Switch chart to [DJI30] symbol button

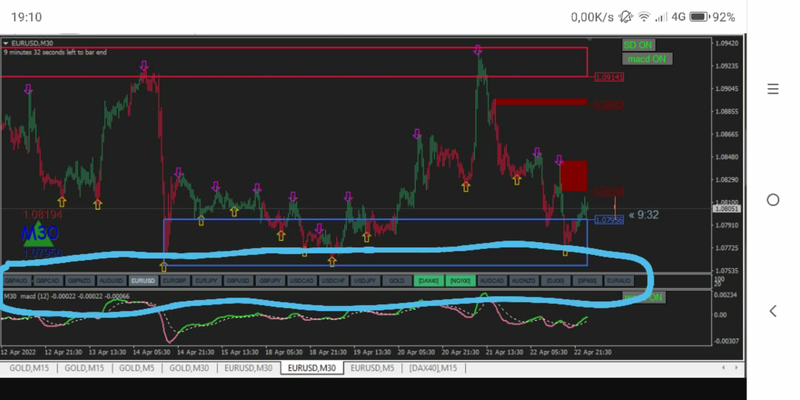tap(555, 281)
